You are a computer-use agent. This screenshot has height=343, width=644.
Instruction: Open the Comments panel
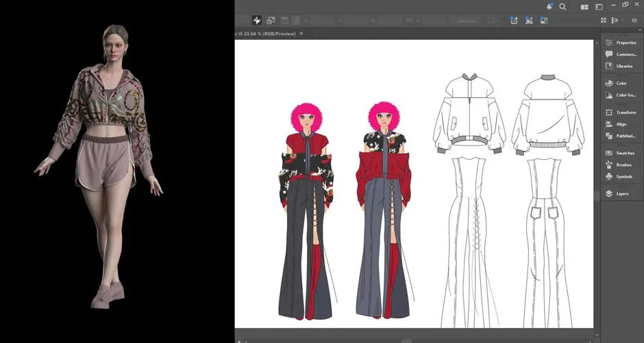coord(621,54)
